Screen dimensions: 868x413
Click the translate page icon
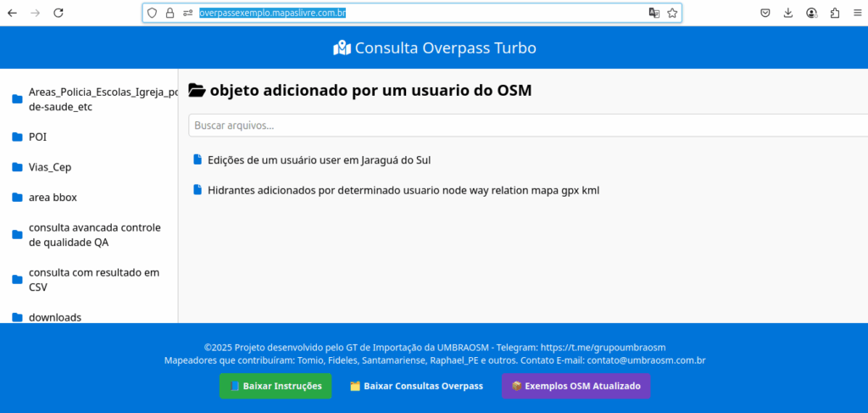[x=654, y=14]
